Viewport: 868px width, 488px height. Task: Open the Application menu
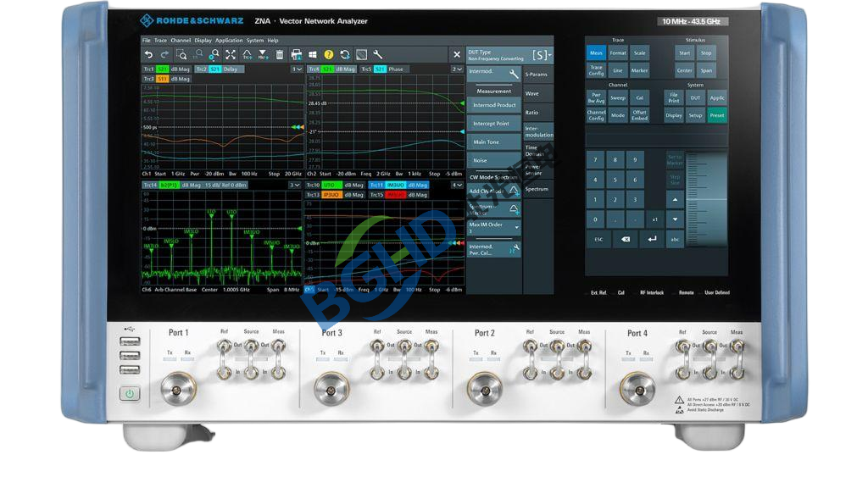click(229, 41)
